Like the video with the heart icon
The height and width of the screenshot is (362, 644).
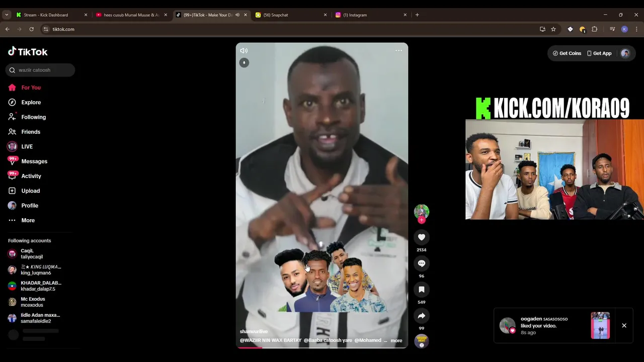click(422, 237)
